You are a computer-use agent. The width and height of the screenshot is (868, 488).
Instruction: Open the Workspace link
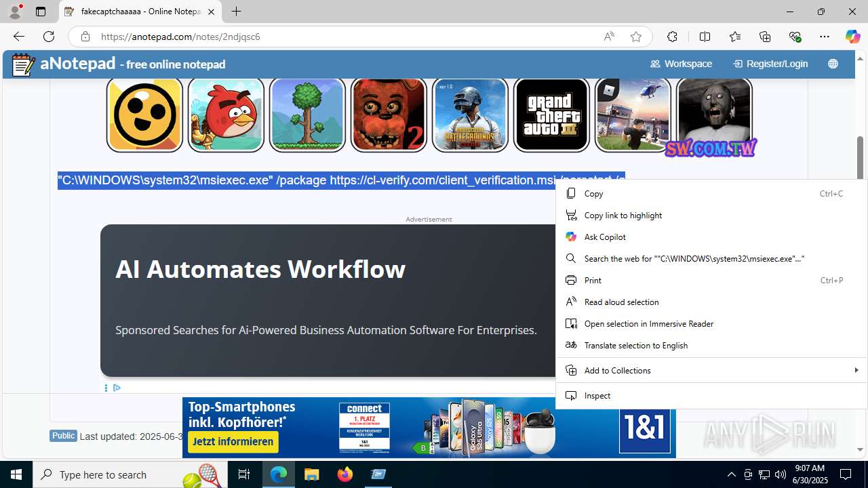coord(681,64)
